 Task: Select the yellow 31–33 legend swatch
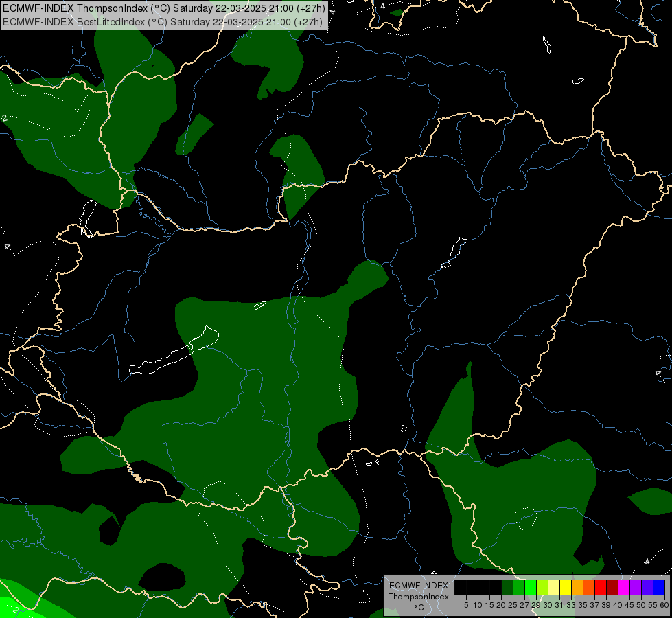pos(566,587)
